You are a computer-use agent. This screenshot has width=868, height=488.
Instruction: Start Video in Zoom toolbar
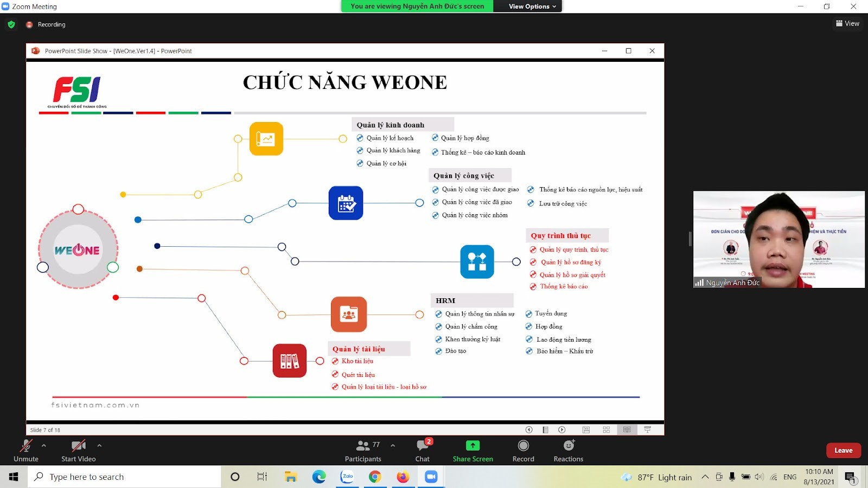79,451
